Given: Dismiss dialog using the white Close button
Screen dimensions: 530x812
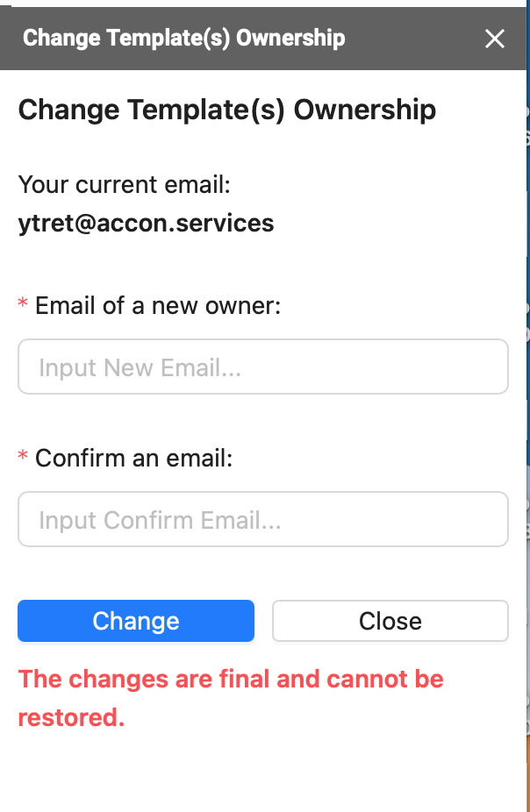Looking at the screenshot, I should 390,620.
